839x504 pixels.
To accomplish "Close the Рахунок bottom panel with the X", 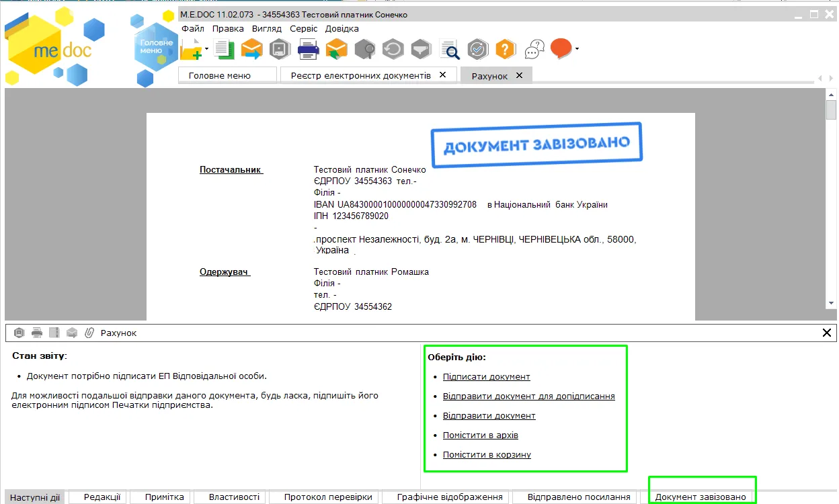I will [827, 333].
